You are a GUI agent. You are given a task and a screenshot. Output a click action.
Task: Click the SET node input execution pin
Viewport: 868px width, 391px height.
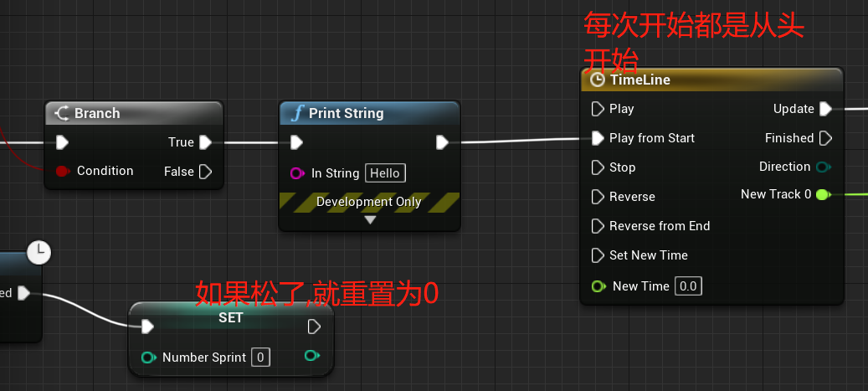147,327
